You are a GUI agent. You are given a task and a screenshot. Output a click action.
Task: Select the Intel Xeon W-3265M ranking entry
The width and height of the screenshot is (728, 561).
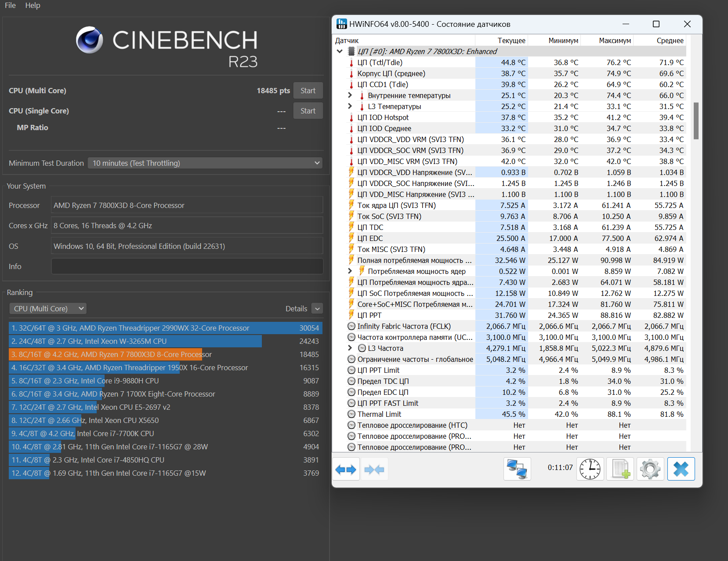pos(166,341)
